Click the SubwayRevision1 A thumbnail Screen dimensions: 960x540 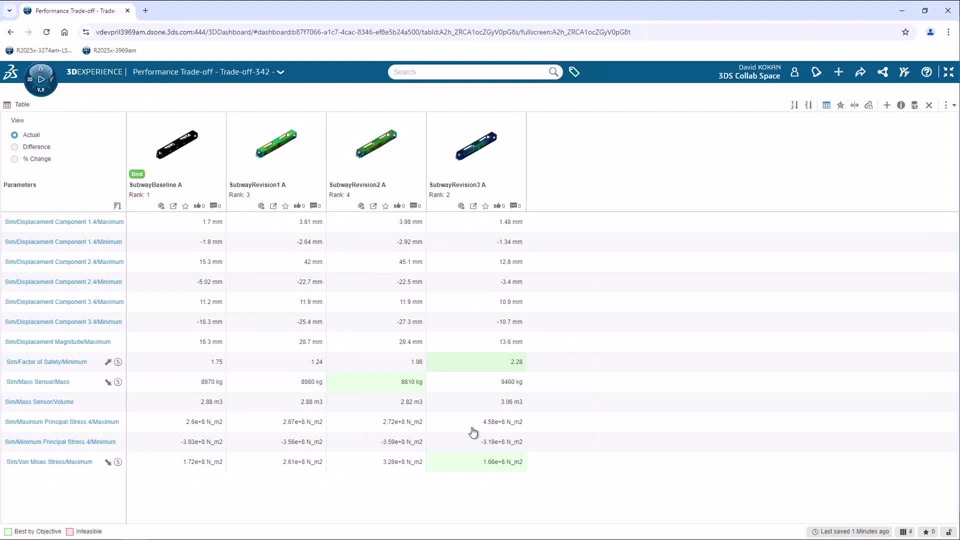pos(277,144)
